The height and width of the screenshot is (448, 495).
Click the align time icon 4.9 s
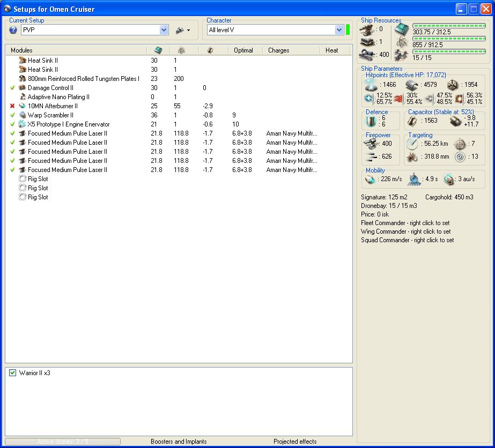pyautogui.click(x=414, y=179)
